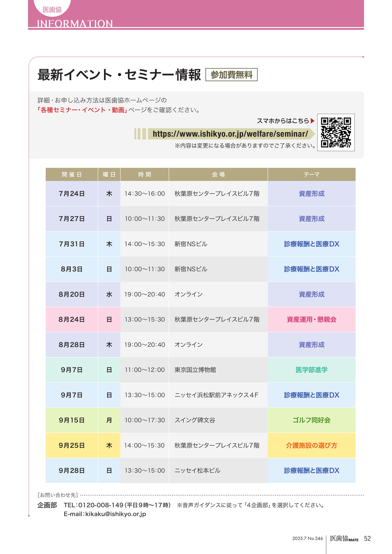Screen dimensions: 392x554
Task: Click the 曜日 column header
Action: point(109,175)
